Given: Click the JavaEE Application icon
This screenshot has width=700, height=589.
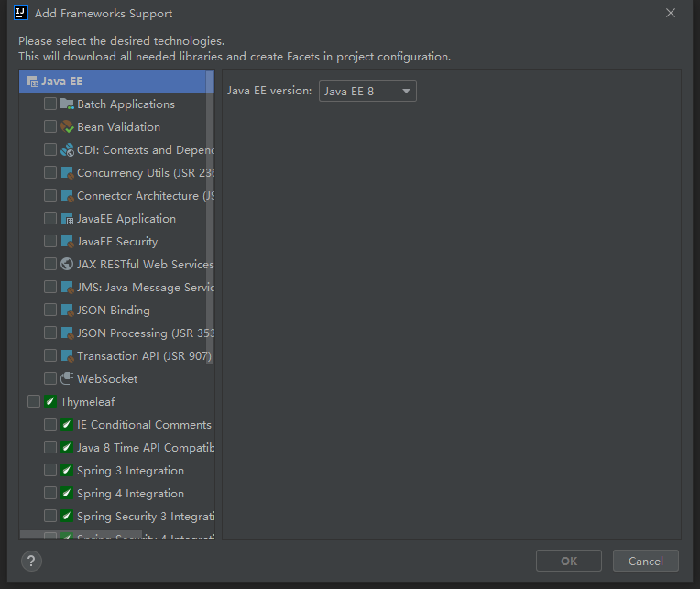Looking at the screenshot, I should click(x=67, y=219).
